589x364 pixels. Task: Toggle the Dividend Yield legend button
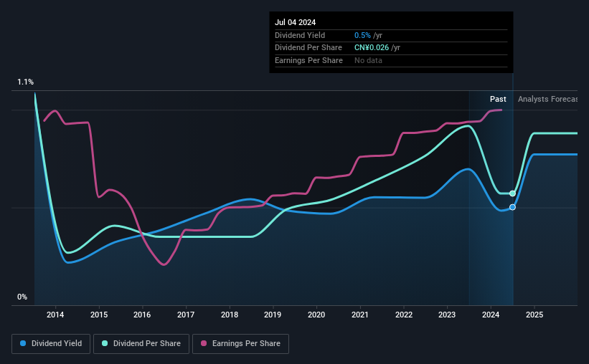tap(51, 344)
